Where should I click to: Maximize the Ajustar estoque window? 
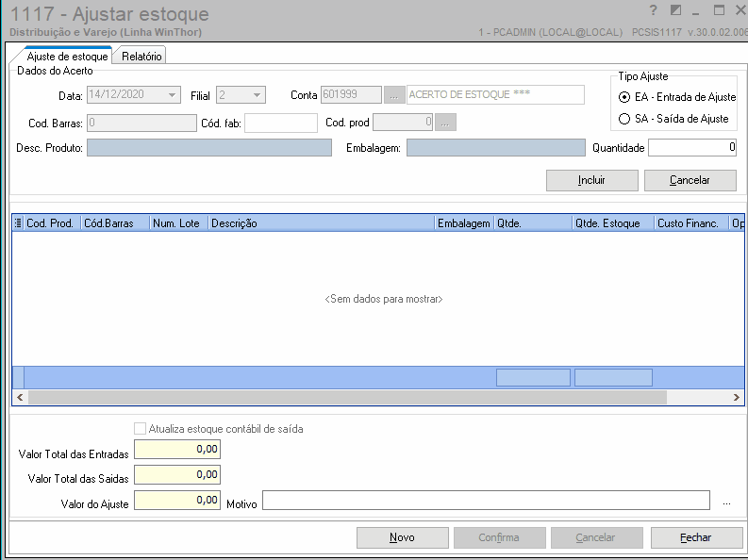[719, 10]
